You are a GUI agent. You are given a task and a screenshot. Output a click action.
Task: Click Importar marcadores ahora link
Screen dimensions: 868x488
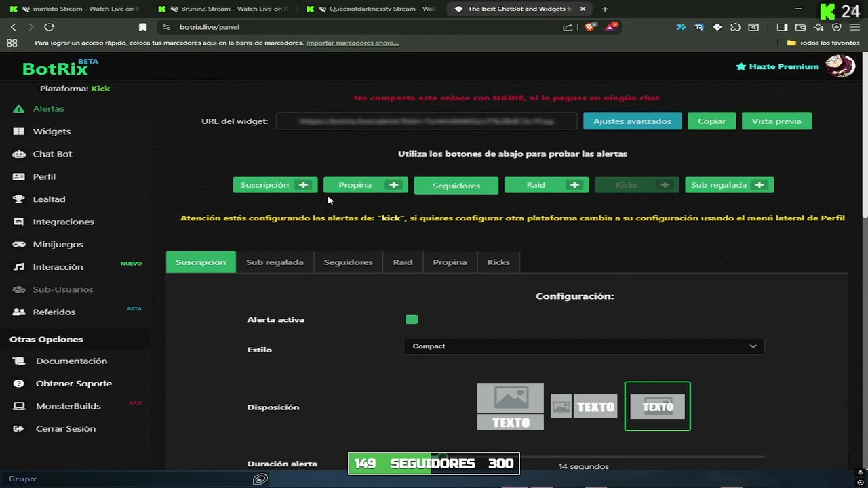pyautogui.click(x=352, y=43)
